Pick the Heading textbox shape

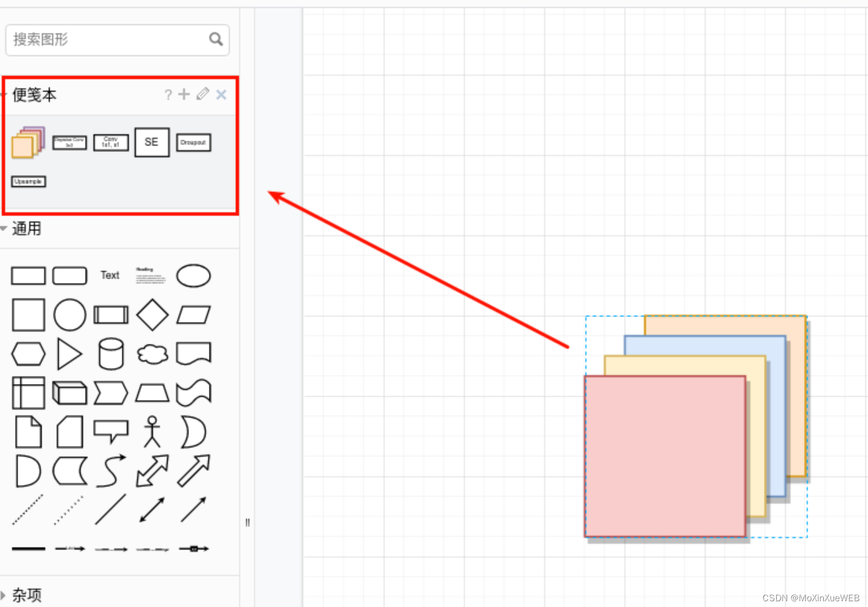coord(151,275)
